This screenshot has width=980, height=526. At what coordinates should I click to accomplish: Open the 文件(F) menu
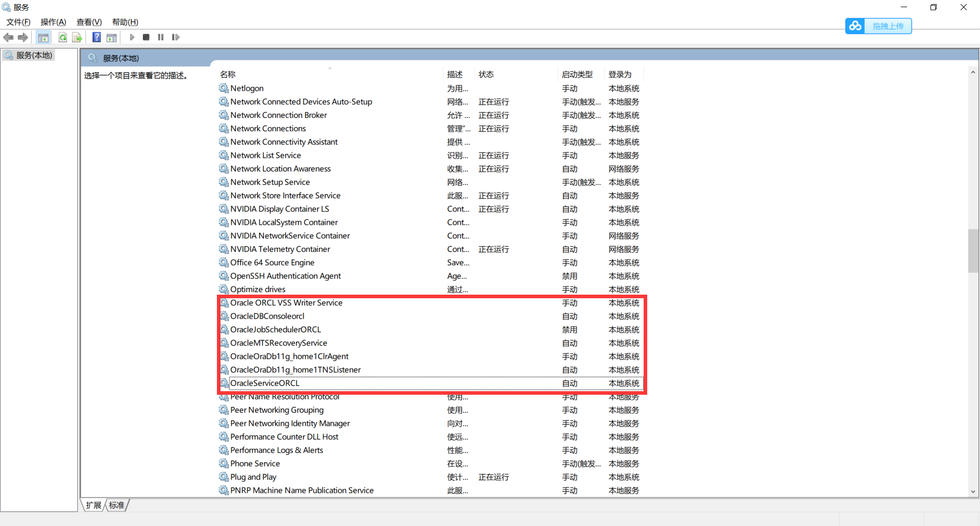[x=18, y=22]
